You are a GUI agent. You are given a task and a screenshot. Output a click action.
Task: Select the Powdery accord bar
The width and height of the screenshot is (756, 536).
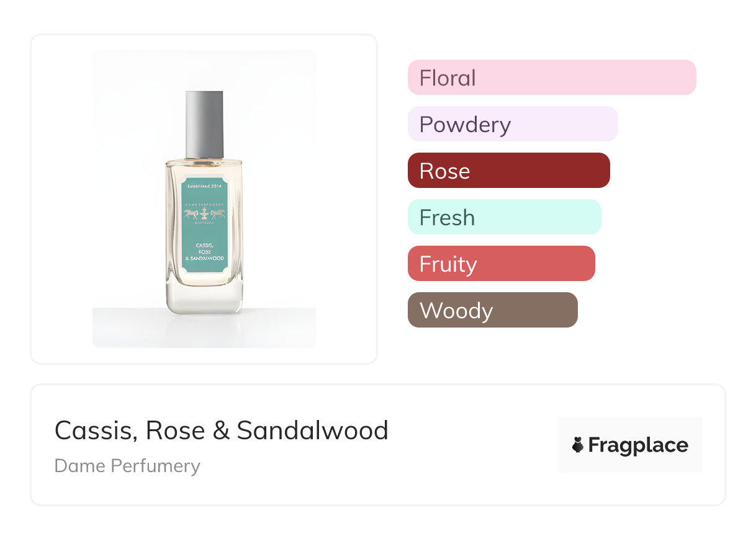click(x=513, y=124)
